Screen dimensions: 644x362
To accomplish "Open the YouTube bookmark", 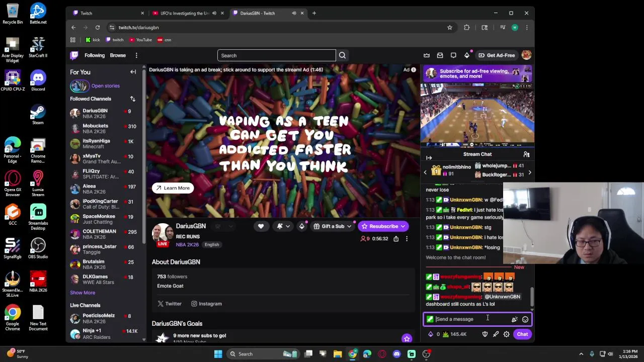I will point(140,40).
